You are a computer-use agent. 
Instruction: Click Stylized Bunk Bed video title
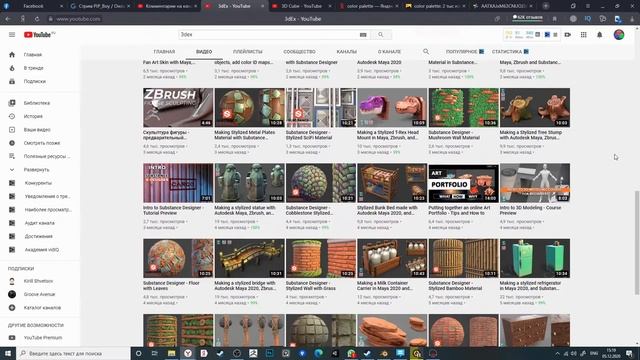[387, 210]
